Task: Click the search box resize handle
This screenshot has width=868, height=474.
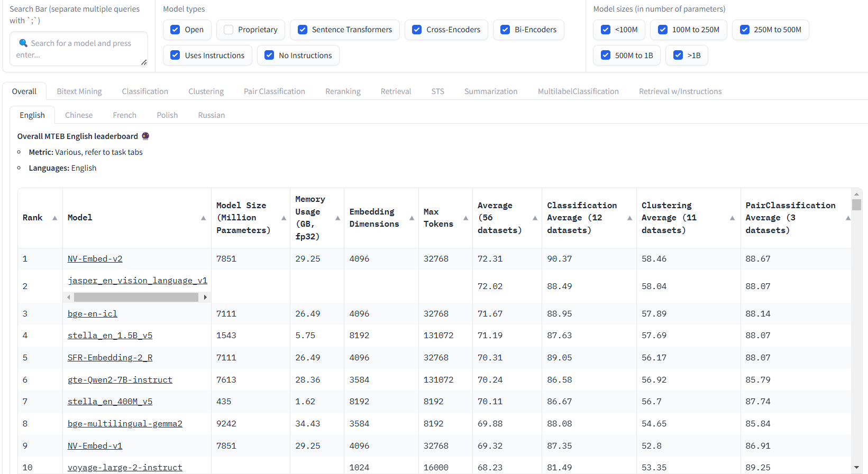Action: click(144, 62)
